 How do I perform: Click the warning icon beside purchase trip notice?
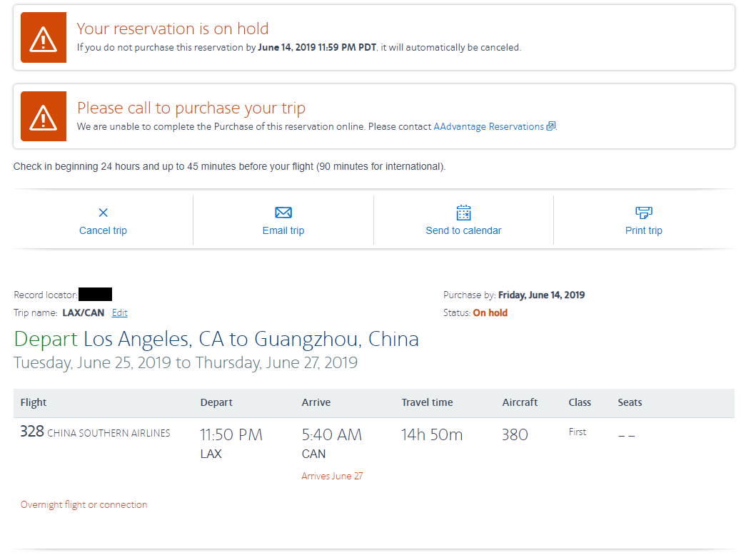[x=43, y=116]
